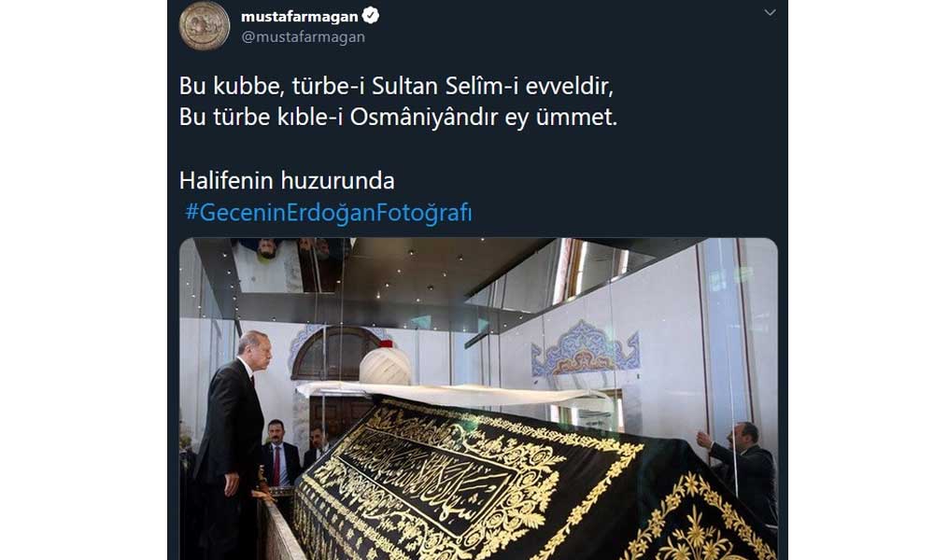
Task: Click the tweet line 'Halifenin huzurunda'
Action: [x=287, y=180]
